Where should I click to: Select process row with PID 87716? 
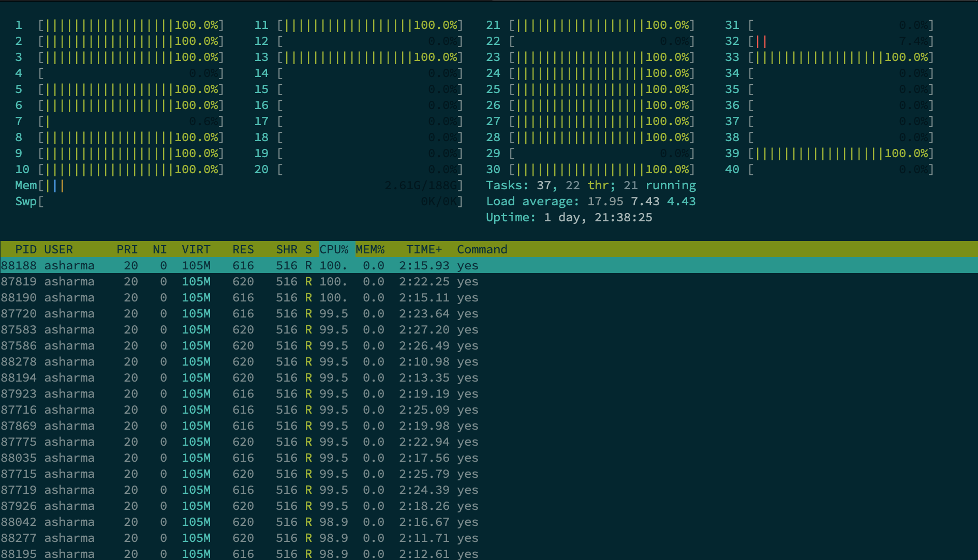(489, 410)
